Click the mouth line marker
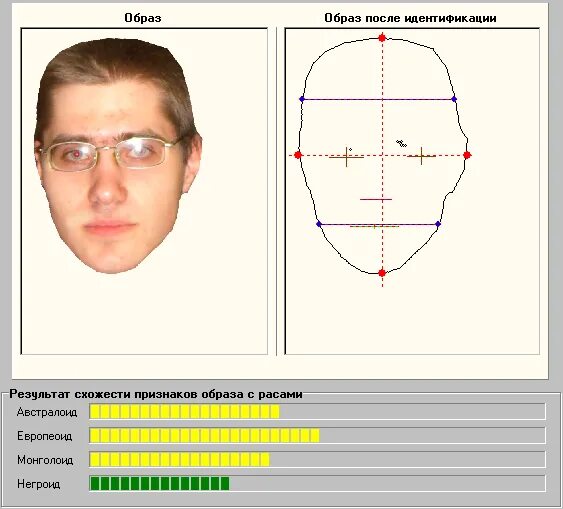 click(x=374, y=227)
